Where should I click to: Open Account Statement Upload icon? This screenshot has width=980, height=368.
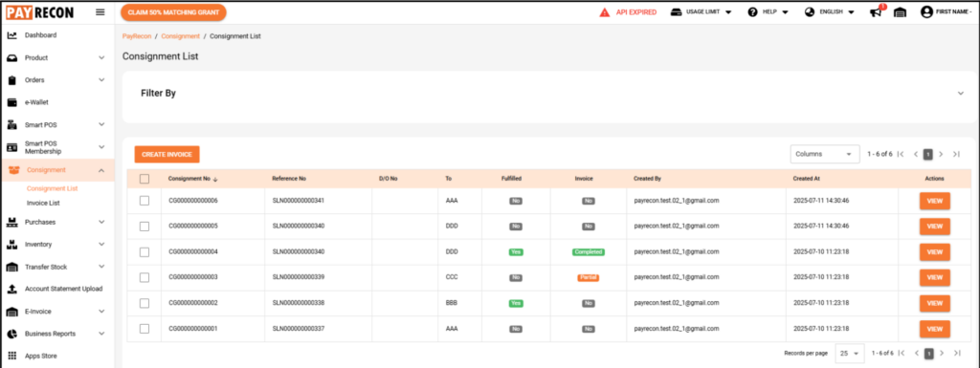pyautogui.click(x=11, y=289)
